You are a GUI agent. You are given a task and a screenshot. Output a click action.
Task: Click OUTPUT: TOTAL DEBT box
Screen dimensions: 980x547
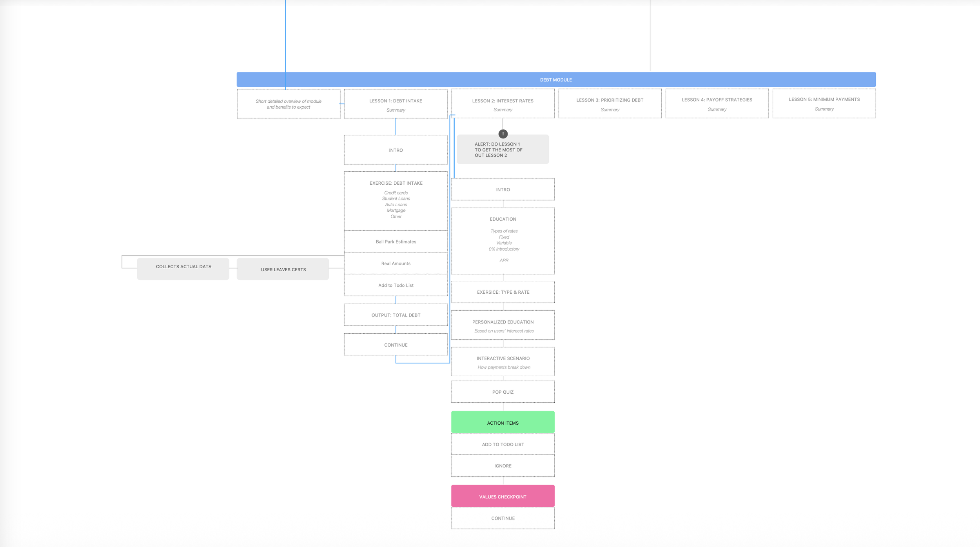pos(396,315)
